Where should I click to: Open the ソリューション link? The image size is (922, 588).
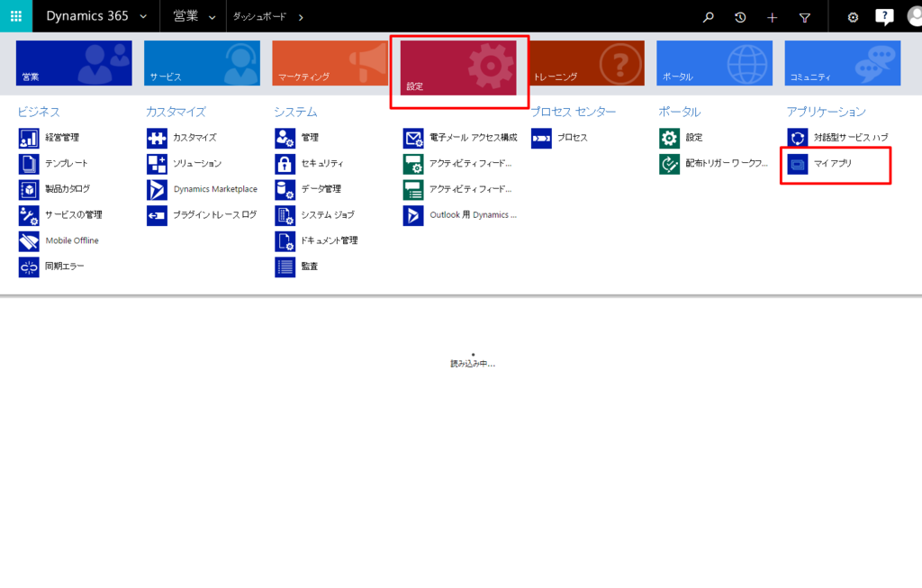pyautogui.click(x=197, y=164)
